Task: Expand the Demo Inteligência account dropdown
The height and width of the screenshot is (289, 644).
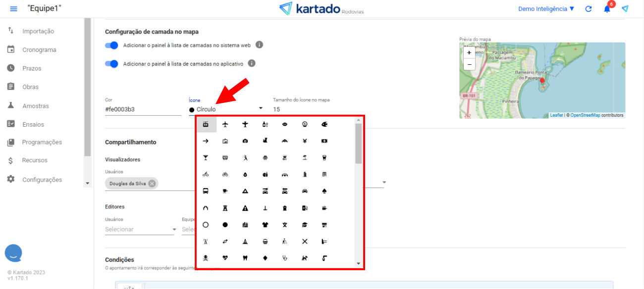Action: [x=546, y=9]
